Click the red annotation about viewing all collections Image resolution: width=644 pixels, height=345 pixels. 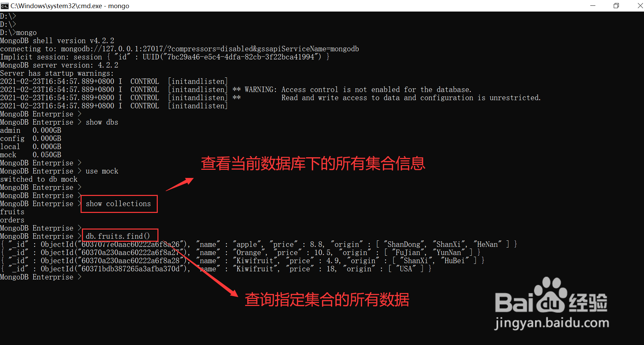[x=313, y=163]
